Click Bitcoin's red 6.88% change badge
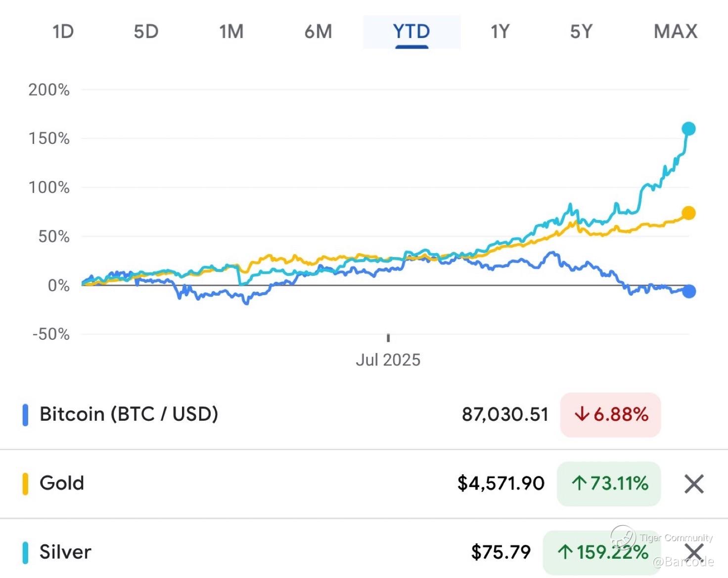The width and height of the screenshot is (728, 578). point(610,414)
